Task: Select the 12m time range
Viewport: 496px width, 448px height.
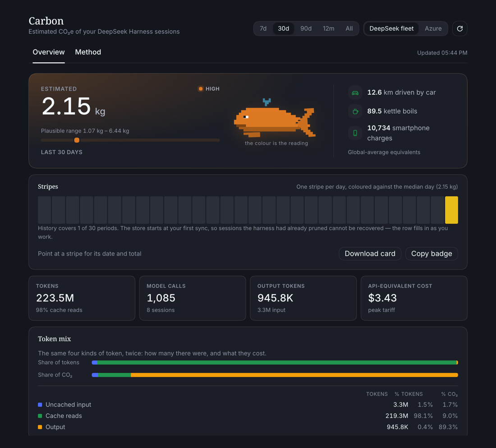Action: click(x=328, y=28)
